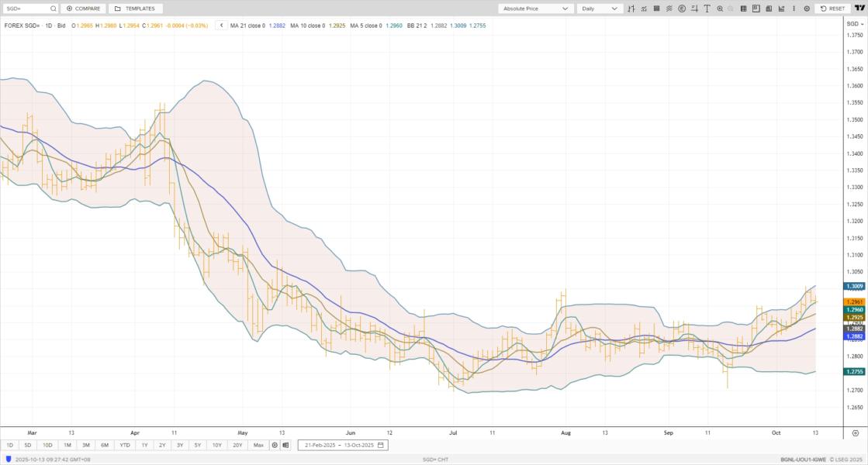Click the FOREX SGD= title label
Screen dimensions: 868x465
[22, 26]
